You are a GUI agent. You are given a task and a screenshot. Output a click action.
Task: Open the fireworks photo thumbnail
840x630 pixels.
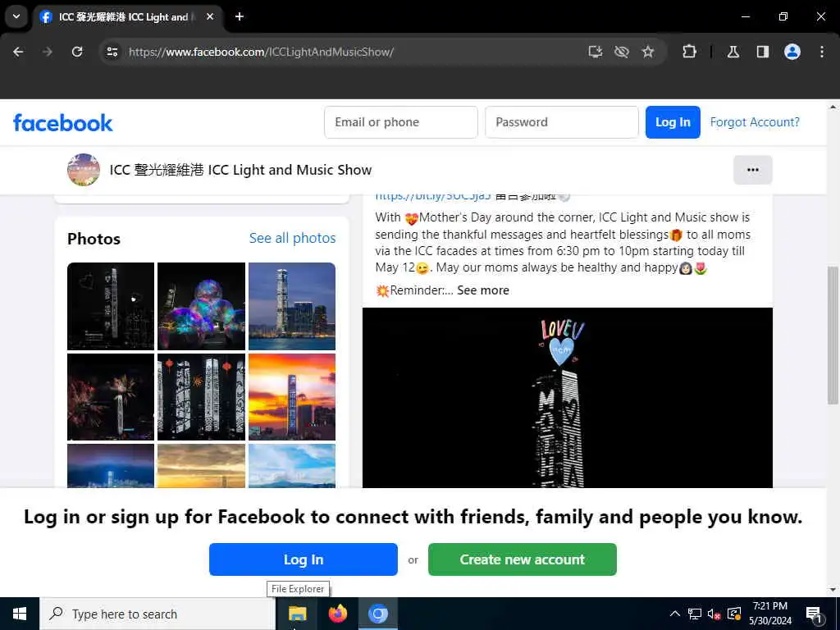[111, 397]
